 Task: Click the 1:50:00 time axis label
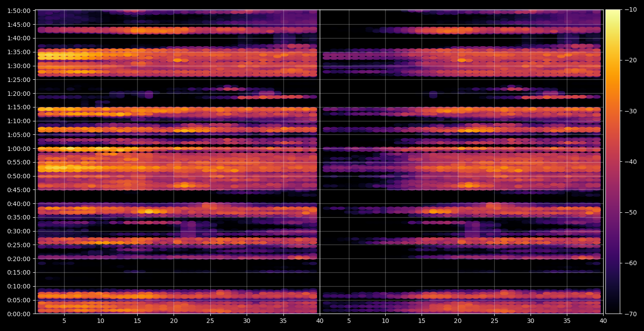click(x=19, y=11)
